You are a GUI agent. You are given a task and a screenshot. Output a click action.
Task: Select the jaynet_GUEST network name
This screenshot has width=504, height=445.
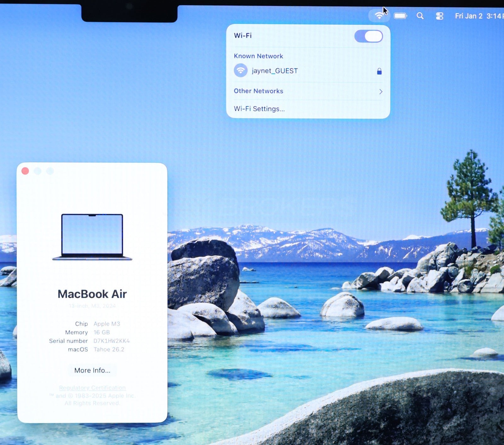pyautogui.click(x=275, y=71)
